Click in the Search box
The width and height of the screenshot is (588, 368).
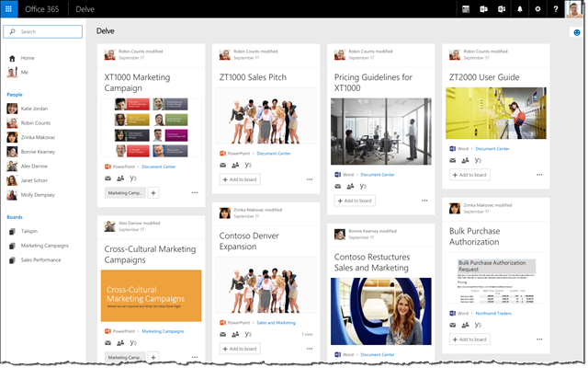point(43,31)
